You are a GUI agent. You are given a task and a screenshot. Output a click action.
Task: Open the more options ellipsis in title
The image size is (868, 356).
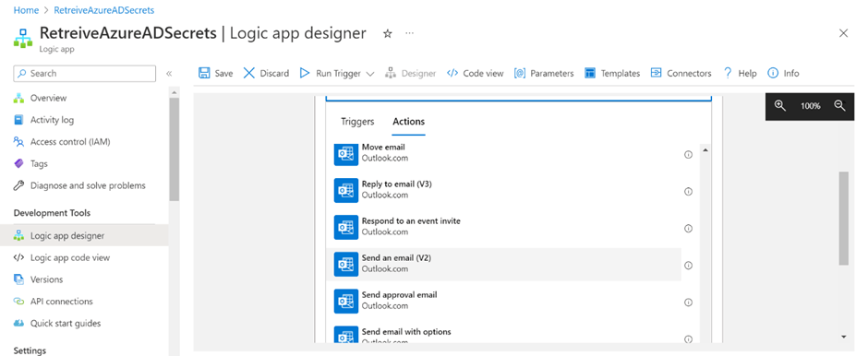coord(410,34)
